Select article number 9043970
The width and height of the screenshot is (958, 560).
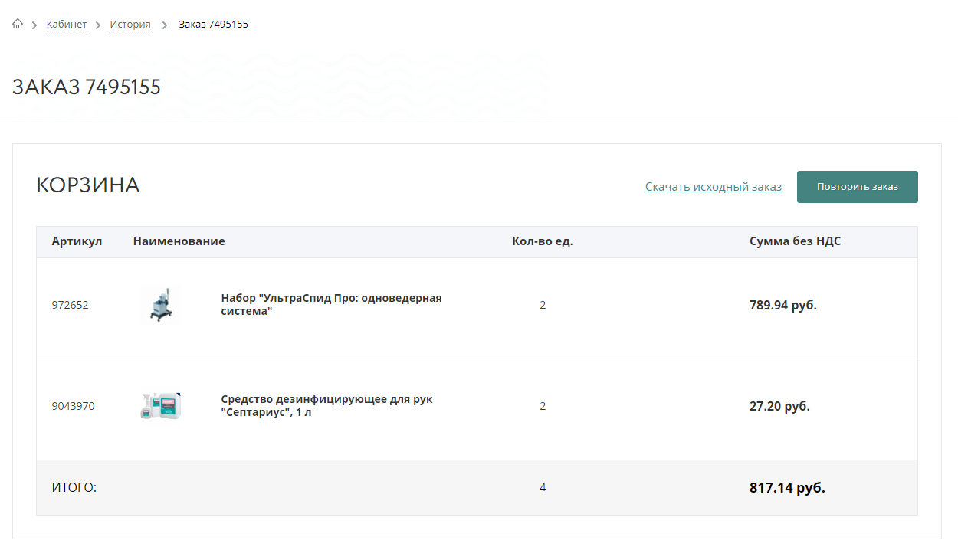[73, 406]
